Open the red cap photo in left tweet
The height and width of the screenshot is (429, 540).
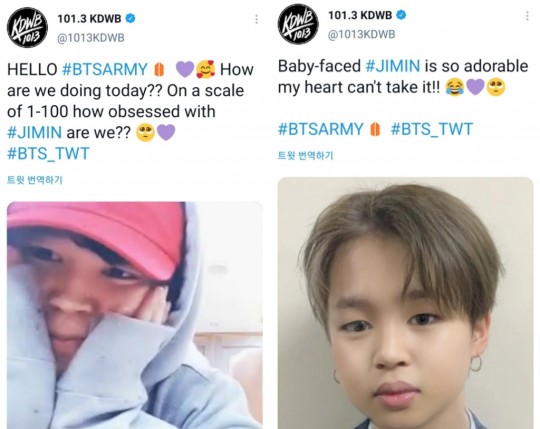click(x=135, y=315)
